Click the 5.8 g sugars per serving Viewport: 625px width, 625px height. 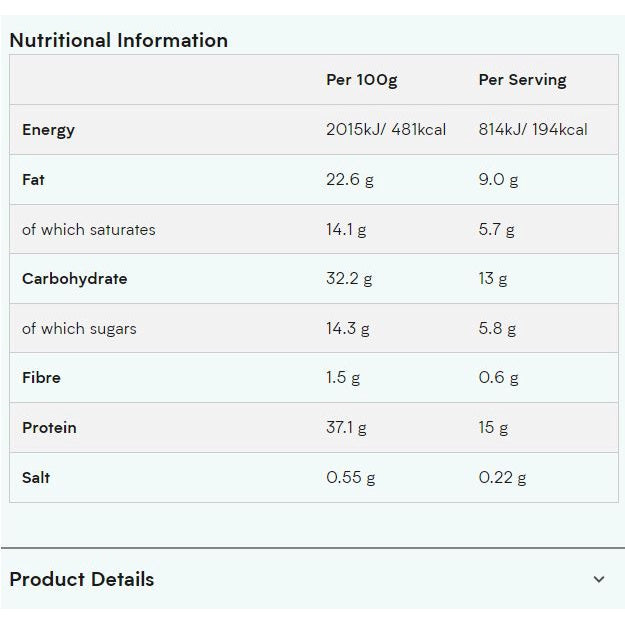coord(497,328)
